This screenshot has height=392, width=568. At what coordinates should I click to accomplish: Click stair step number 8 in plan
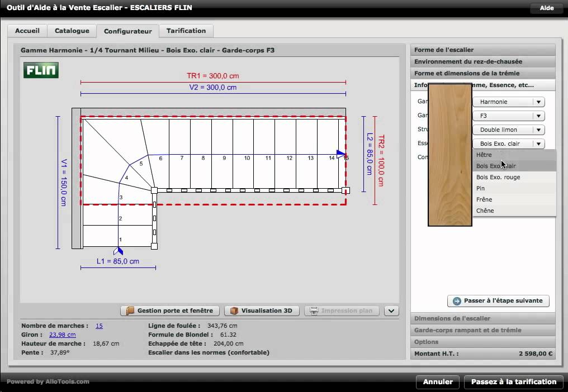point(203,158)
